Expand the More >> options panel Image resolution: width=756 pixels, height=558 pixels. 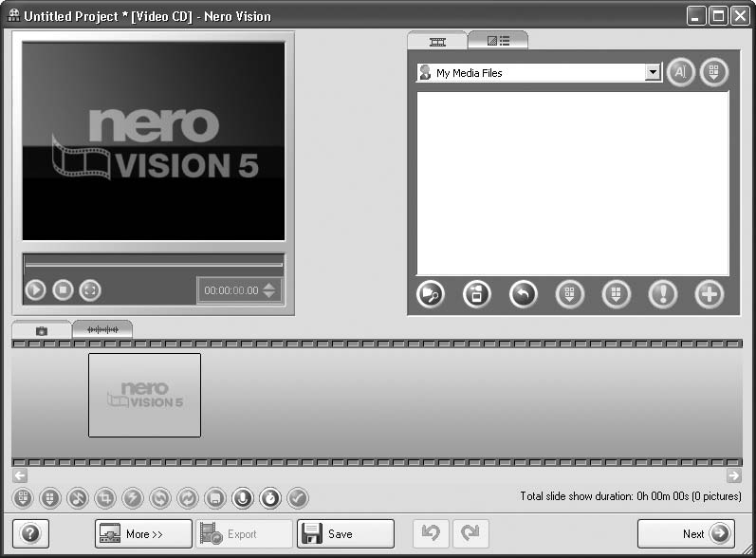click(143, 534)
